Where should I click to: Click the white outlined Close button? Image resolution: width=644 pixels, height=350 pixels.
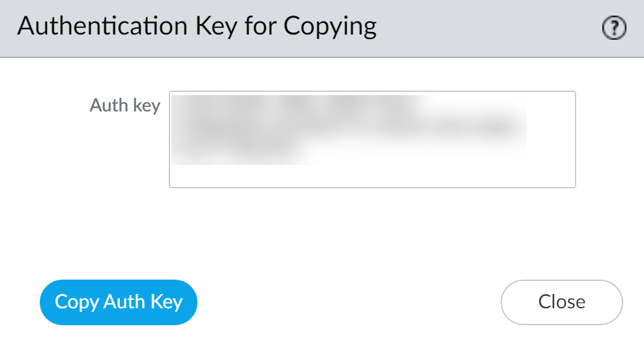(x=561, y=302)
